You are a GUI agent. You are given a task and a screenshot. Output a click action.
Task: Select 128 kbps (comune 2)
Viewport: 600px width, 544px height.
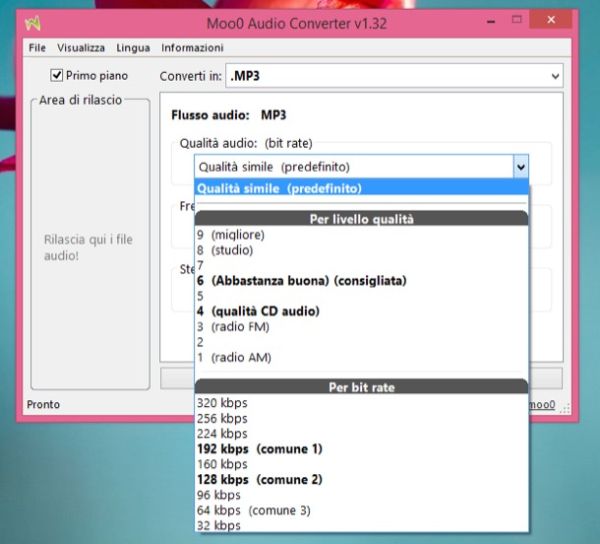point(259,479)
